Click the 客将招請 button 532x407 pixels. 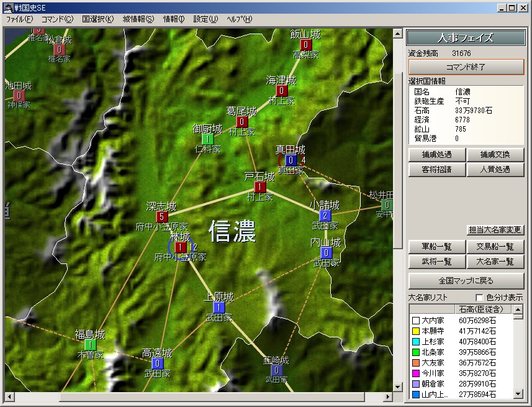coord(436,169)
